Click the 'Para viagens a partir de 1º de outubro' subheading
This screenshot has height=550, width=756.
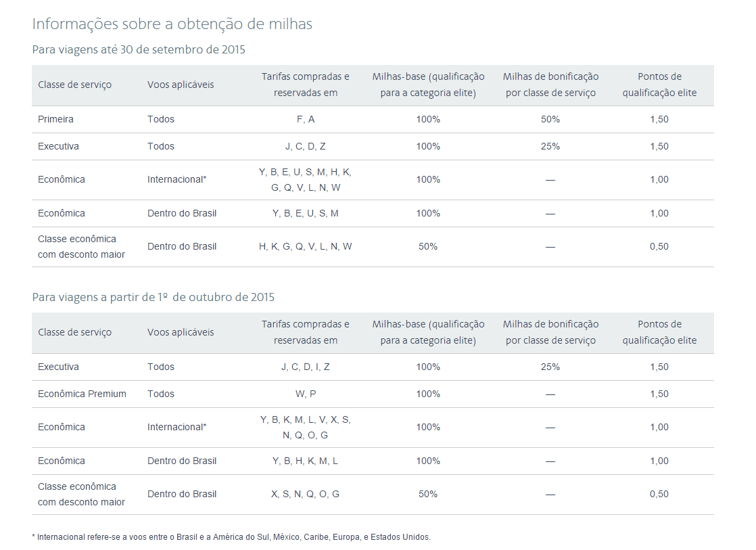(153, 297)
